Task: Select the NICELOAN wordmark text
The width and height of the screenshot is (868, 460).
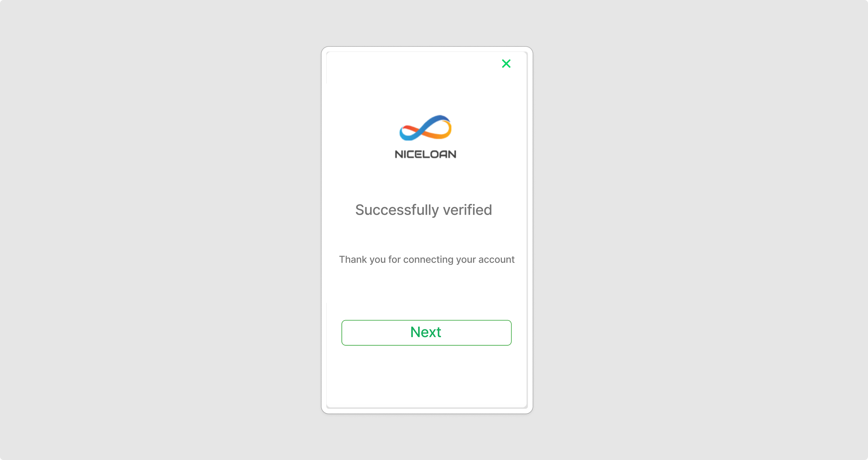Action: pyautogui.click(x=425, y=154)
